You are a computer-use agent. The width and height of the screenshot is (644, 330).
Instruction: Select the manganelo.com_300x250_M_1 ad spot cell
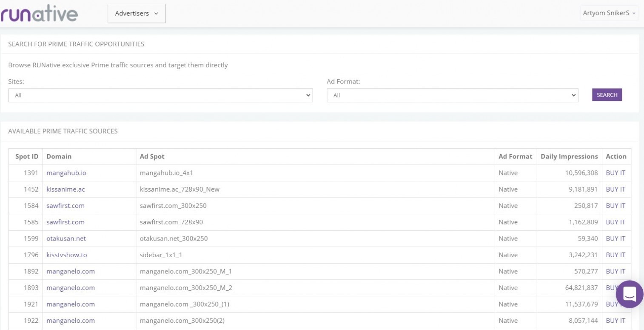[315, 271]
